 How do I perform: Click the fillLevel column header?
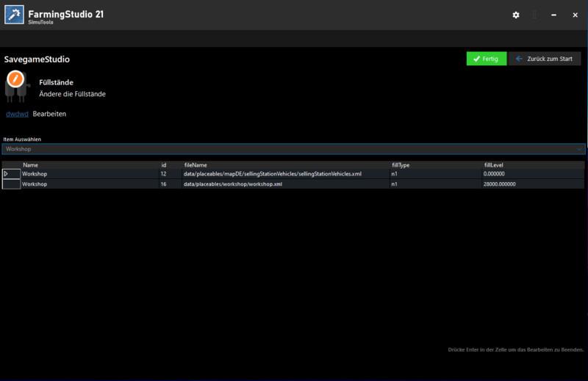533,165
